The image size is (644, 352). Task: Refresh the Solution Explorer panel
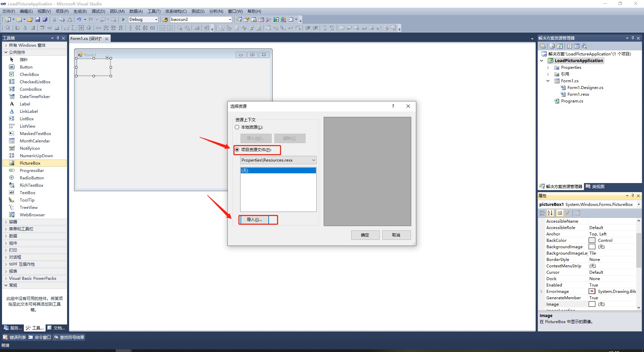point(560,46)
